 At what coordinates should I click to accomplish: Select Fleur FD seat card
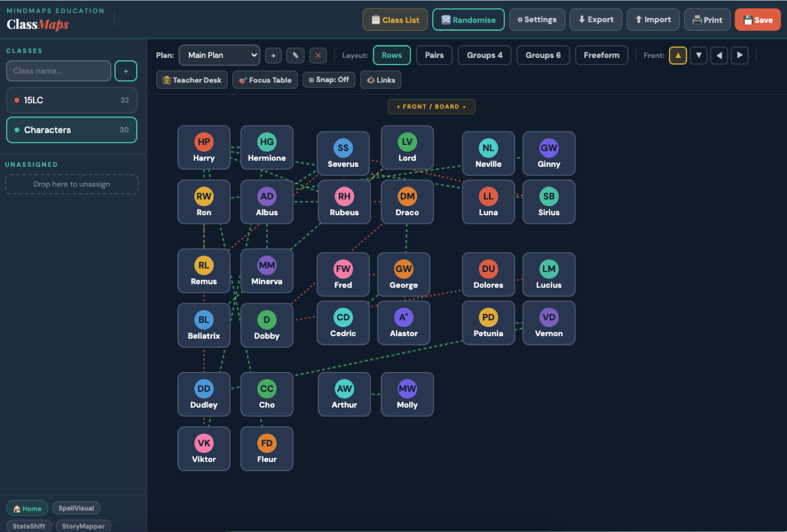pos(266,448)
